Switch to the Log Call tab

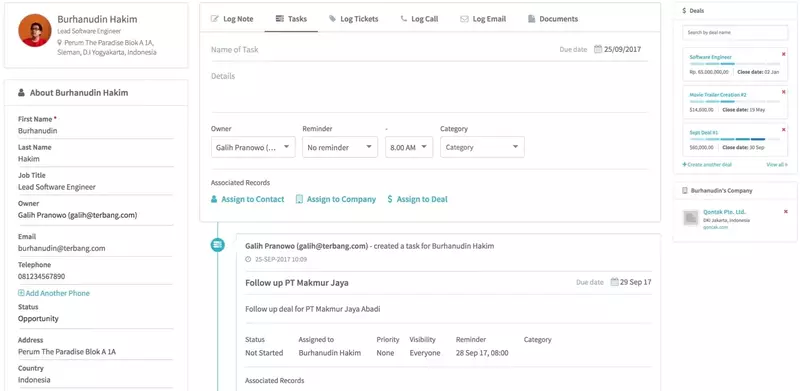coord(419,19)
